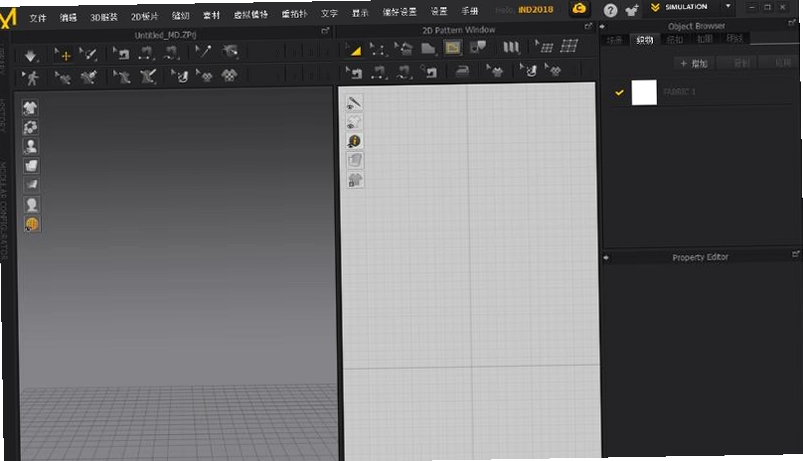Screen dimensions: 803x461
Task: Toggle the FABRIC 1 checkmark
Action: click(x=619, y=93)
